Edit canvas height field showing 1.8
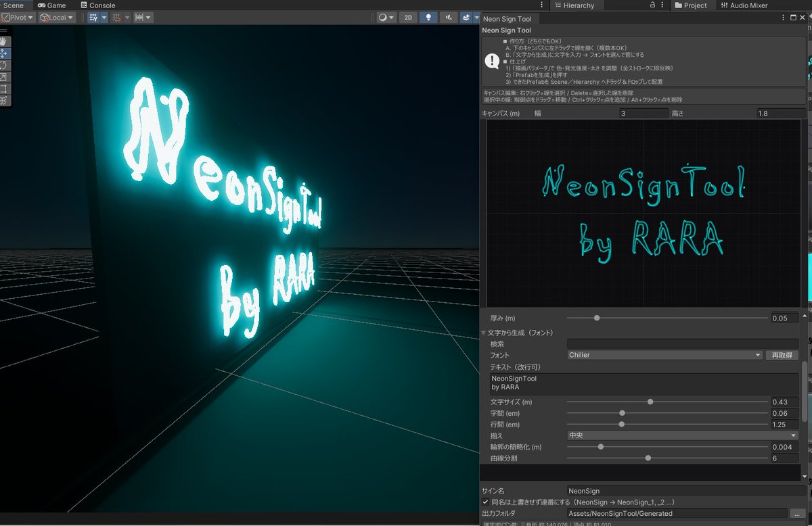The image size is (812, 526). 782,114
